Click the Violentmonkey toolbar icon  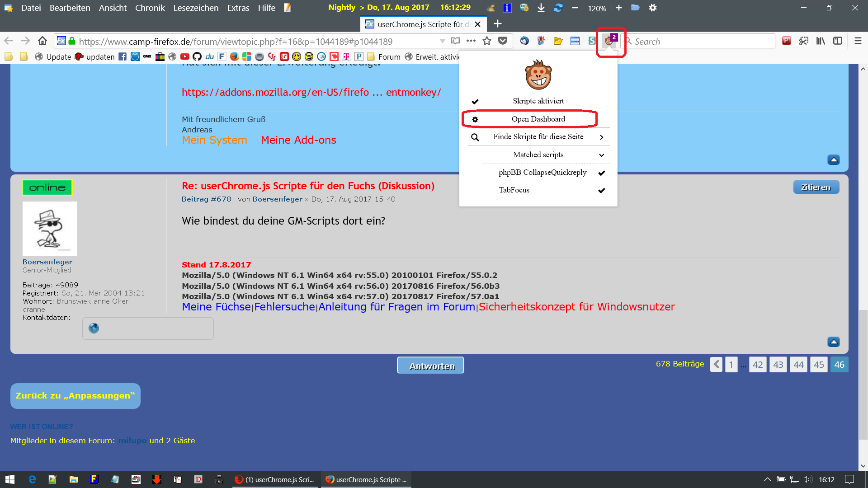[609, 41]
